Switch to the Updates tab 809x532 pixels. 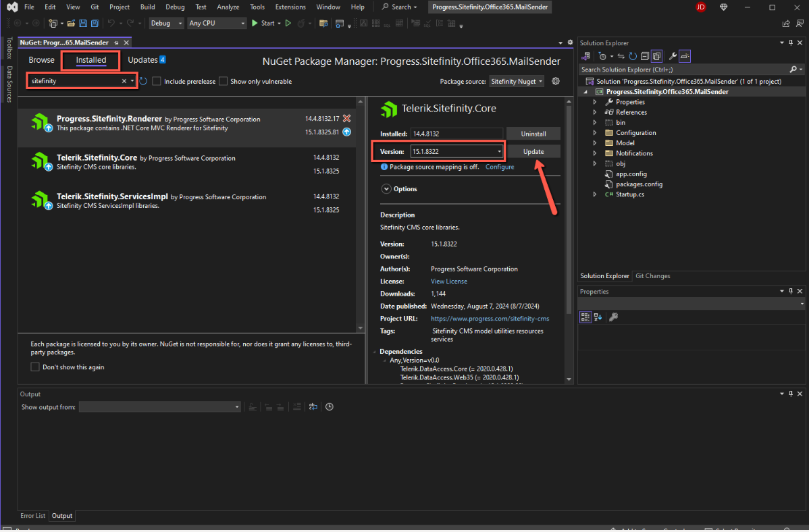point(147,60)
